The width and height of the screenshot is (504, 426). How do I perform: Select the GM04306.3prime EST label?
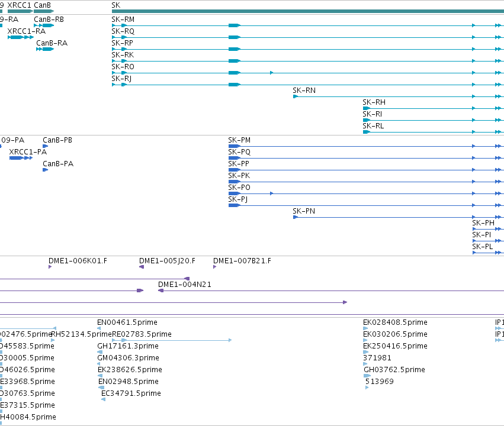tap(129, 358)
